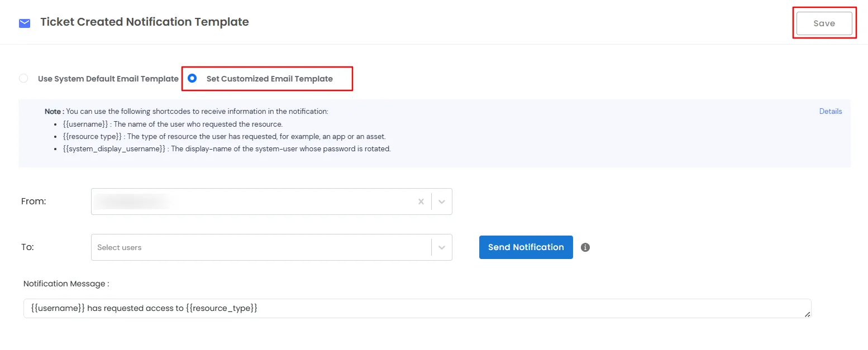Click the Notification Message label

[66, 284]
